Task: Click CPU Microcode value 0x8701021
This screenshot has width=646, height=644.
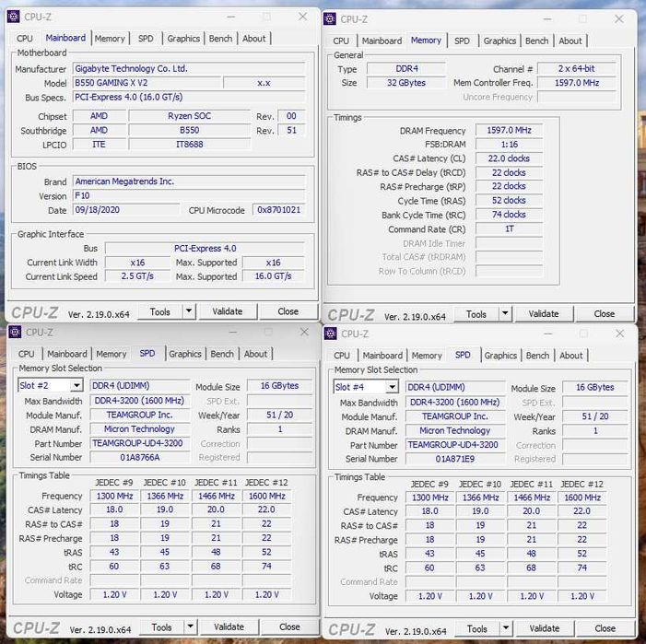Action: pos(279,209)
